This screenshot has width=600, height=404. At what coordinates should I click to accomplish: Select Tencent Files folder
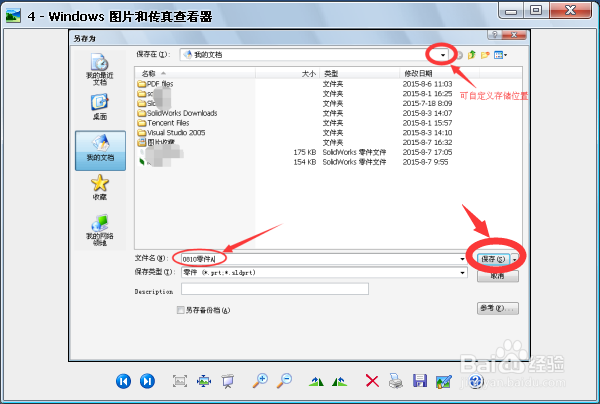(x=163, y=123)
